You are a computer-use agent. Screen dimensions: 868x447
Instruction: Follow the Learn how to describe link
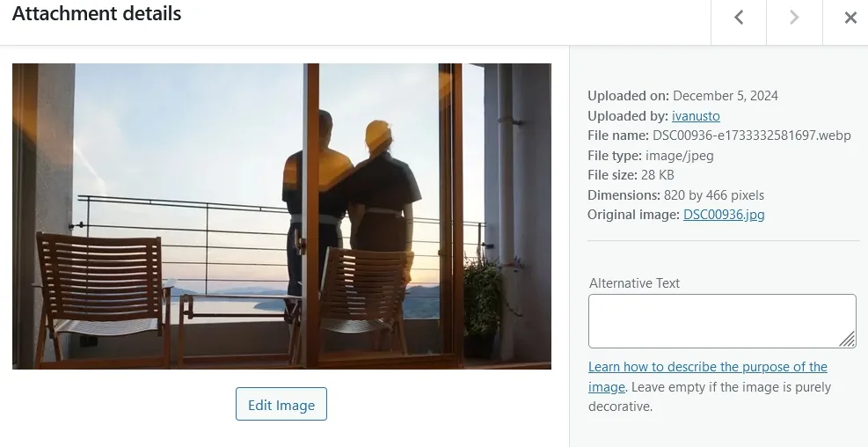click(x=707, y=377)
